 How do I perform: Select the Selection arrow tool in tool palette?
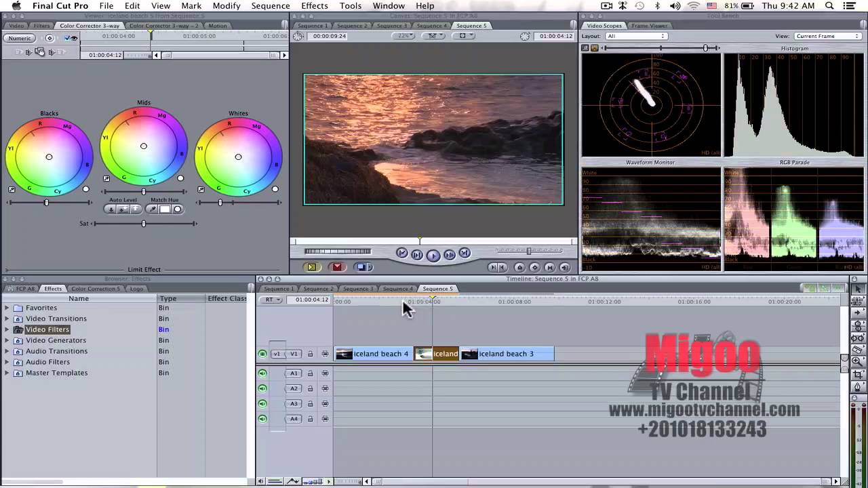(858, 289)
